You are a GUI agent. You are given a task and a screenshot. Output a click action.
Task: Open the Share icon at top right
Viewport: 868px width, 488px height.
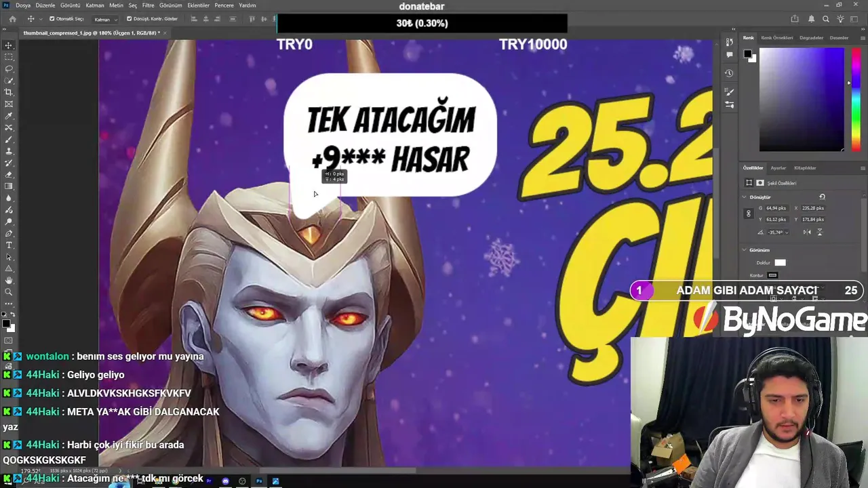(795, 19)
